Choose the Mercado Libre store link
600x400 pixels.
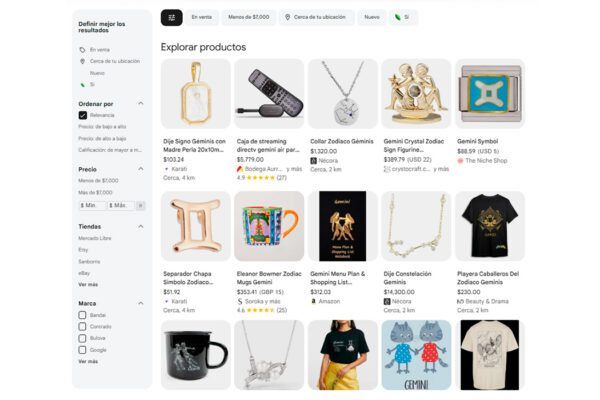95,237
